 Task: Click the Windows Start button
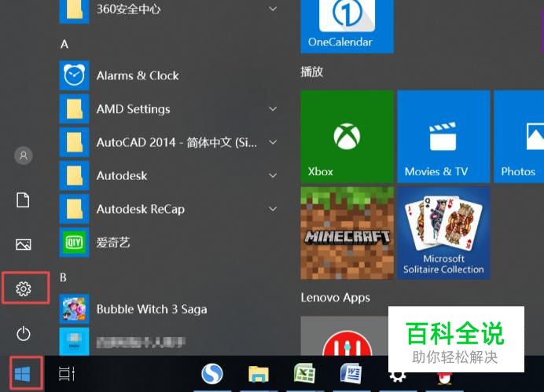23,374
